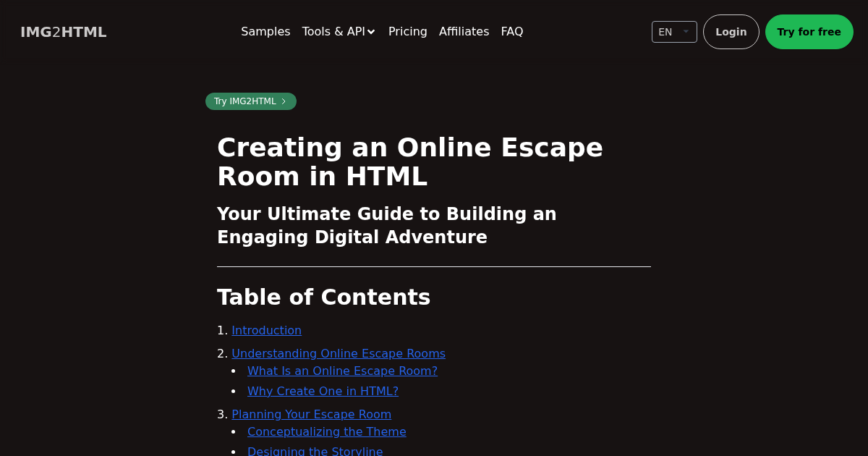Select the Designing the Storyline link

tap(315, 452)
